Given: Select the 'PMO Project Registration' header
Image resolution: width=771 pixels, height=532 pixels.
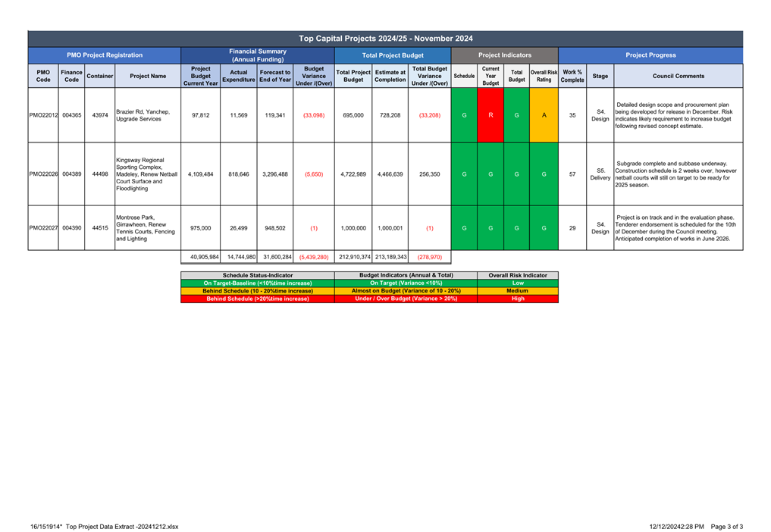Looking at the screenshot, I should (x=104, y=55).
